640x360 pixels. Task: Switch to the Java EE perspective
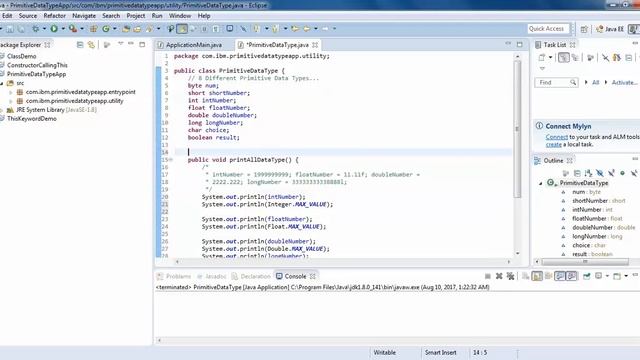click(x=610, y=29)
